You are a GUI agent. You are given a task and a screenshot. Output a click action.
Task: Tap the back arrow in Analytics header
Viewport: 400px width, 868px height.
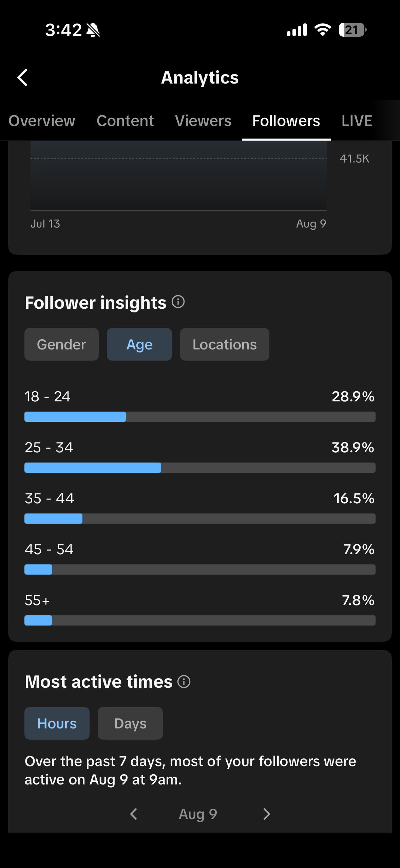click(22, 77)
